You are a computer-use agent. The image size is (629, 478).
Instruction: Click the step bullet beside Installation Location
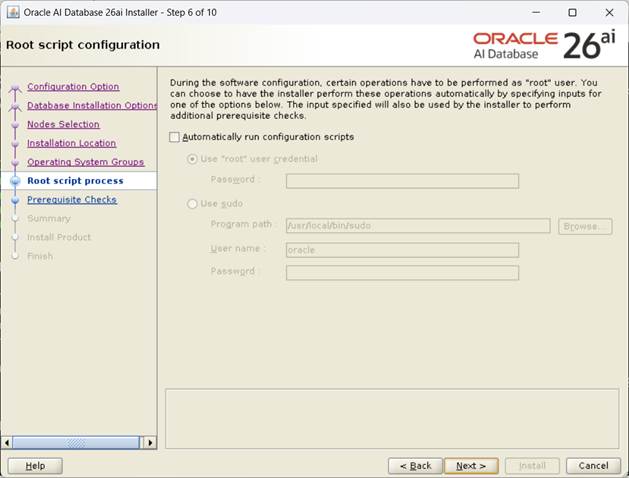point(15,144)
